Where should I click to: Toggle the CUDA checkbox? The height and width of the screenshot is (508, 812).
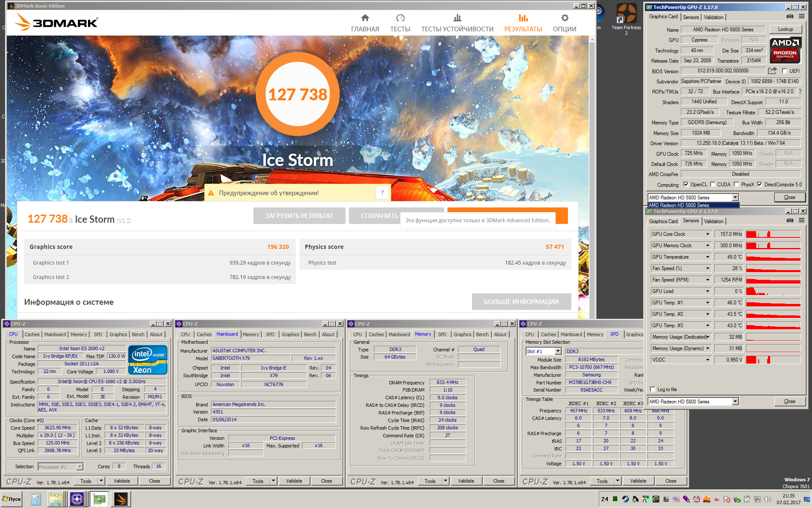click(713, 185)
